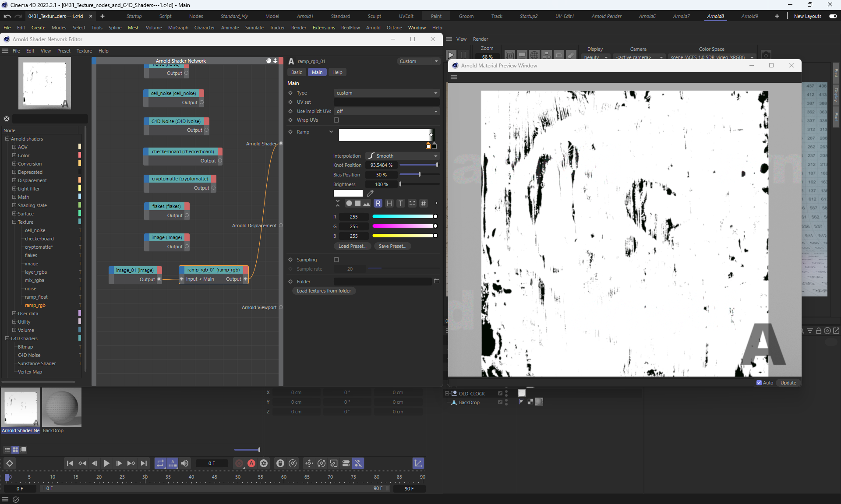Click the eyedropper color picker icon
Screen dimensions: 841x504
(x=370, y=194)
